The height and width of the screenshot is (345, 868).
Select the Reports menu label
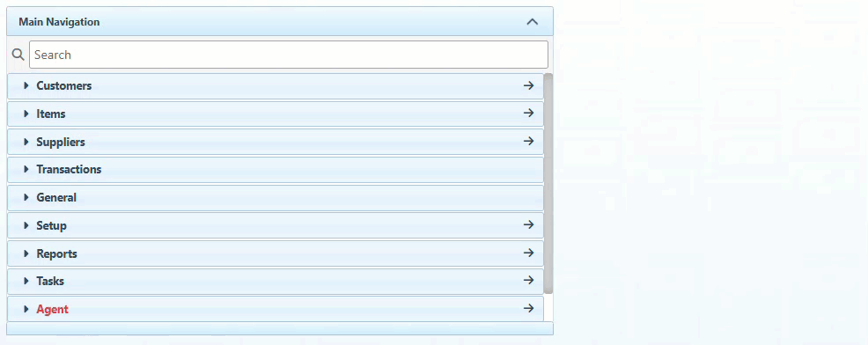pos(56,253)
